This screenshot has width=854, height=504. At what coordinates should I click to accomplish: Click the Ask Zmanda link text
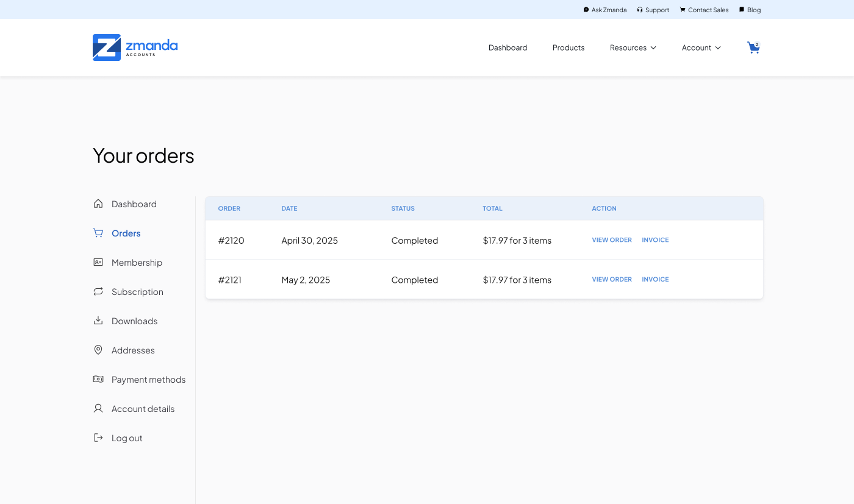[609, 10]
